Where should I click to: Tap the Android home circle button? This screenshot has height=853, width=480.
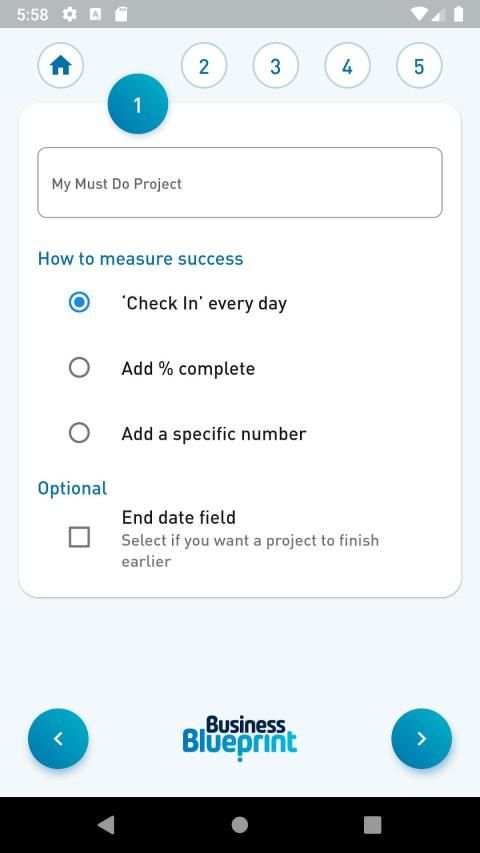[239, 825]
